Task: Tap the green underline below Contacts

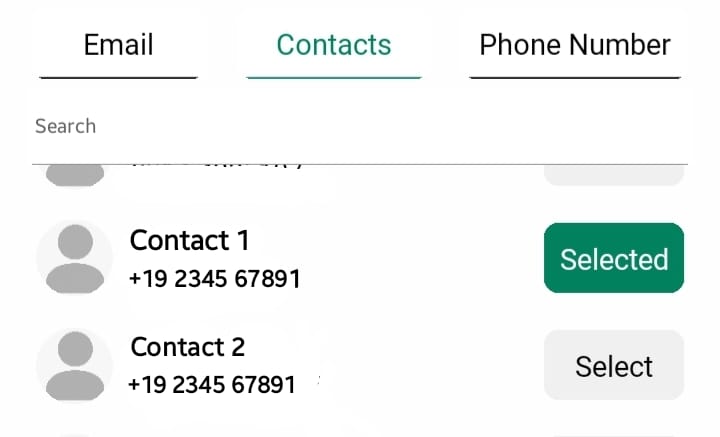Action: (x=334, y=78)
